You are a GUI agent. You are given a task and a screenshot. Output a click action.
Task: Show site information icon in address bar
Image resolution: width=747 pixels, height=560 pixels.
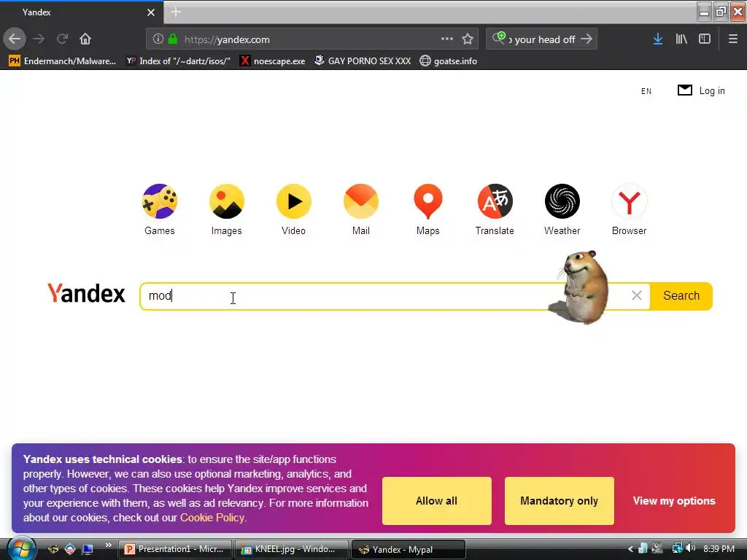[x=158, y=39]
